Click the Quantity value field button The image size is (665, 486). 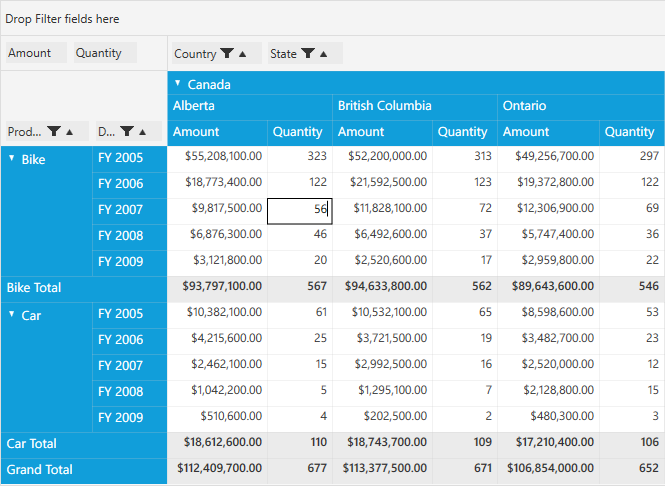coord(101,53)
